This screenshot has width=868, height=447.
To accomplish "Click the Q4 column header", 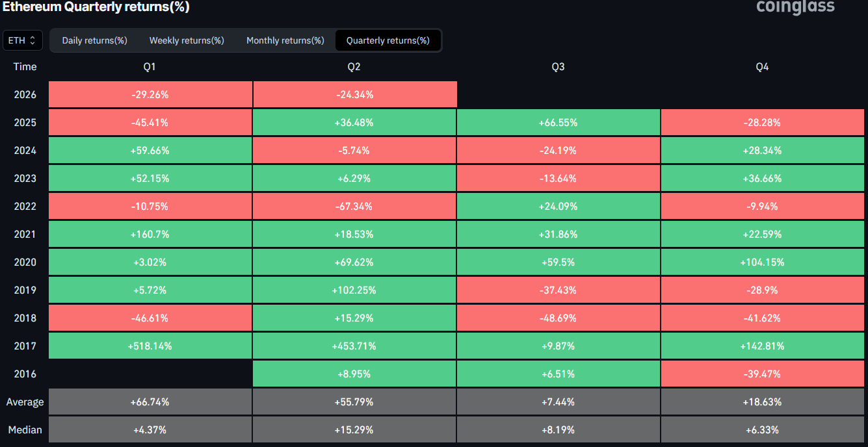I will coord(762,67).
